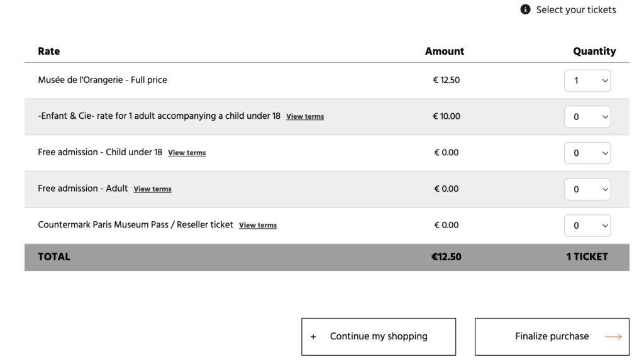Click the Select your tickets text
Screen dimensions: 644x362
(x=575, y=9)
